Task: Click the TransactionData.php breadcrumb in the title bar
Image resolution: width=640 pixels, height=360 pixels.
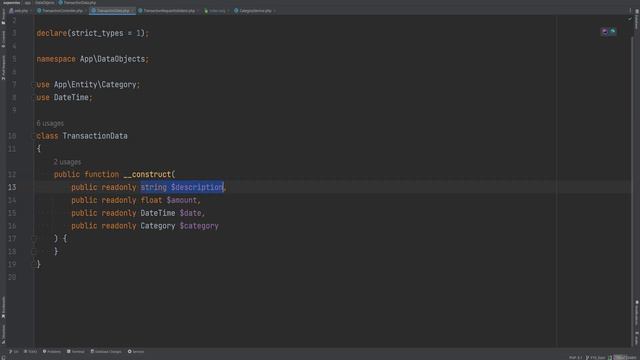Action: click(x=78, y=3)
